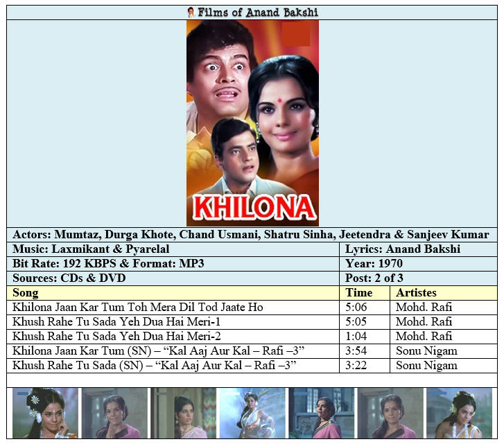The image size is (504, 444).
Task: Click 'Sonu Nigam' next to 3:22
Action: (444, 365)
